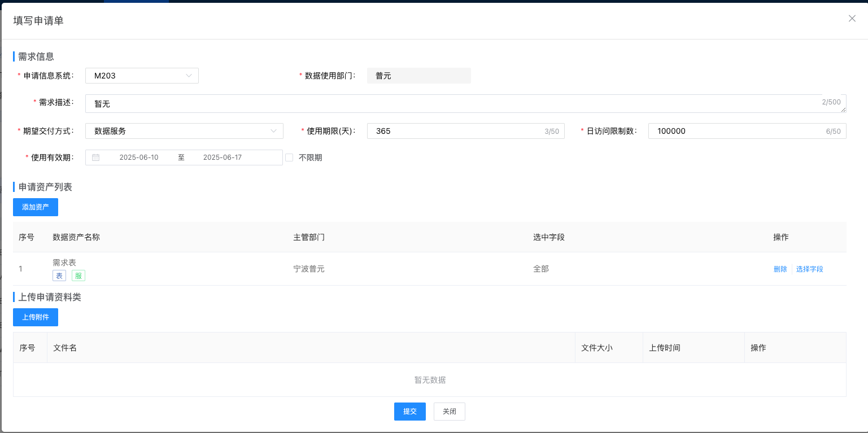Close the 填写申请单 dialog with X

[852, 18]
